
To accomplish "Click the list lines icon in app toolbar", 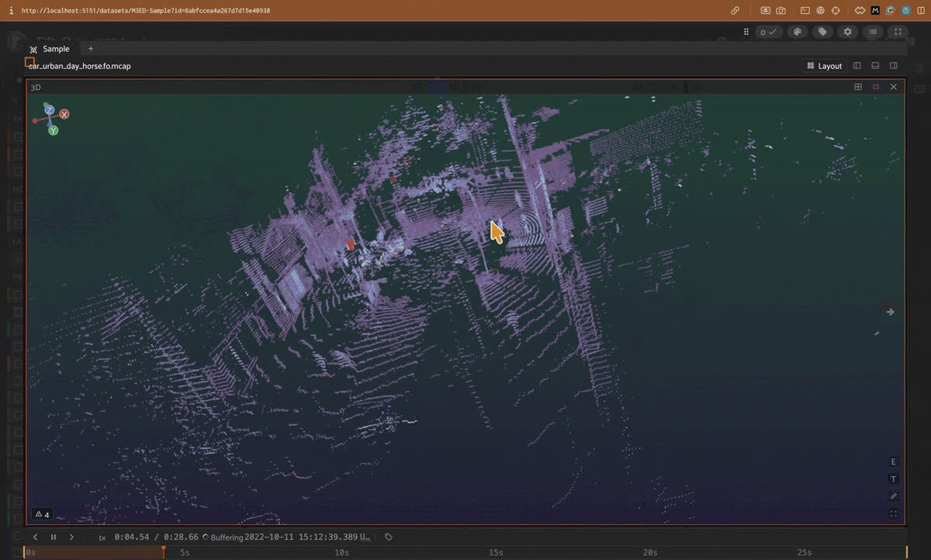I will (x=873, y=32).
